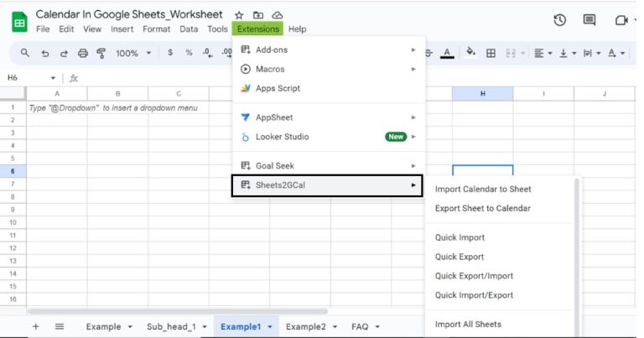Click the merge cells icon
The height and width of the screenshot is (338, 644).
(x=511, y=53)
